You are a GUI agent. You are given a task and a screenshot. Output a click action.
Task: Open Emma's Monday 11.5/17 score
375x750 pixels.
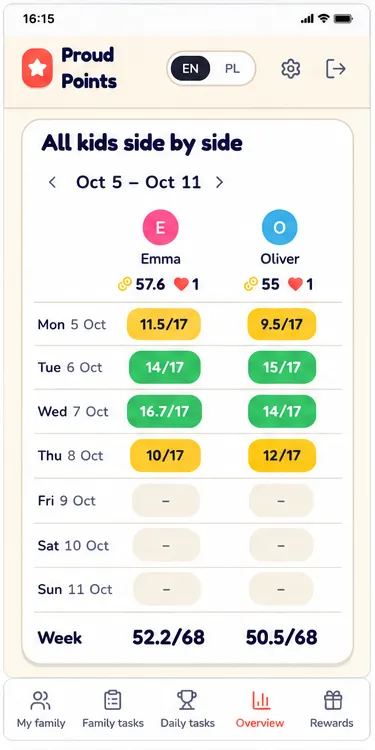click(x=164, y=324)
